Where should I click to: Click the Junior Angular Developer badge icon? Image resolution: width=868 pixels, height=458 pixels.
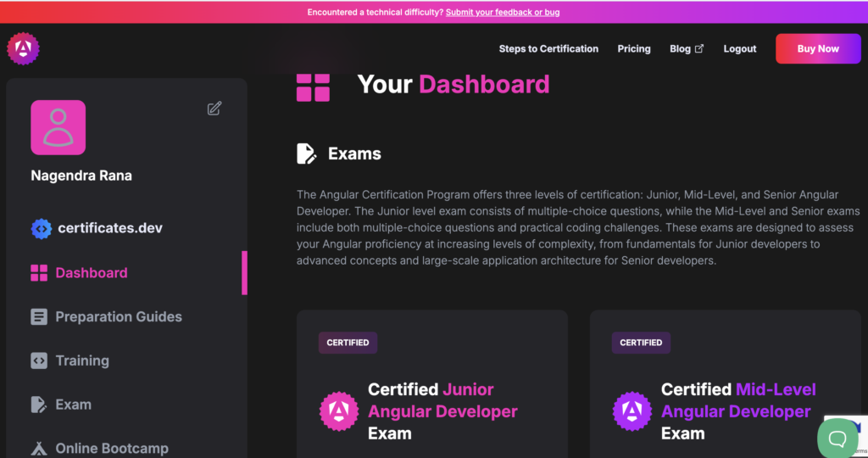coord(339,411)
